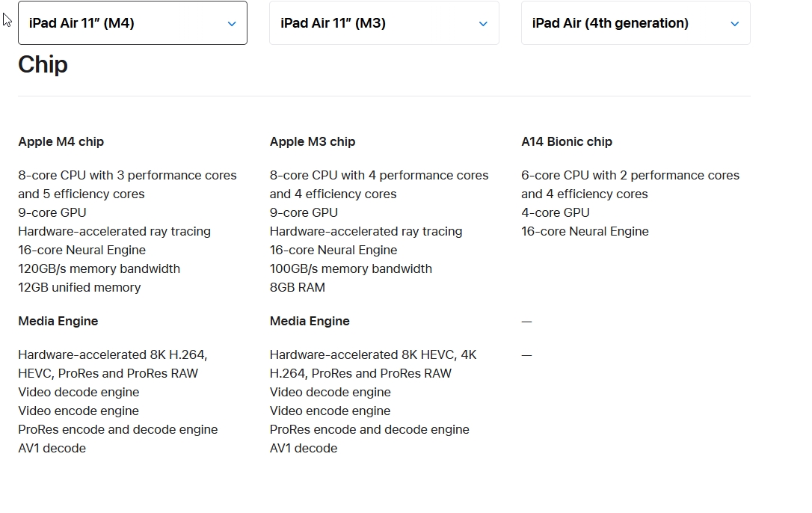Open the iPad Air 11" (M4) model dropdown
The height and width of the screenshot is (513, 812).
132,23
